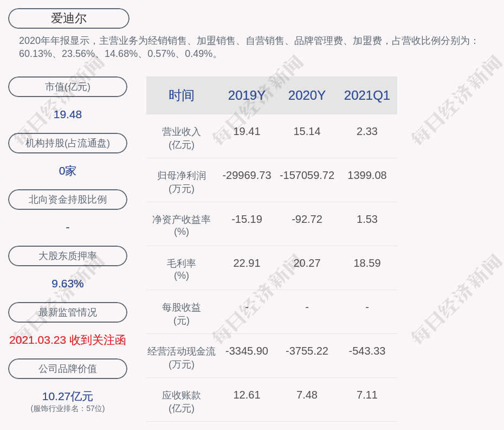Screen dimensions: 504x430
Task: Click the 大股东质押率 pill button
Action: point(68,256)
